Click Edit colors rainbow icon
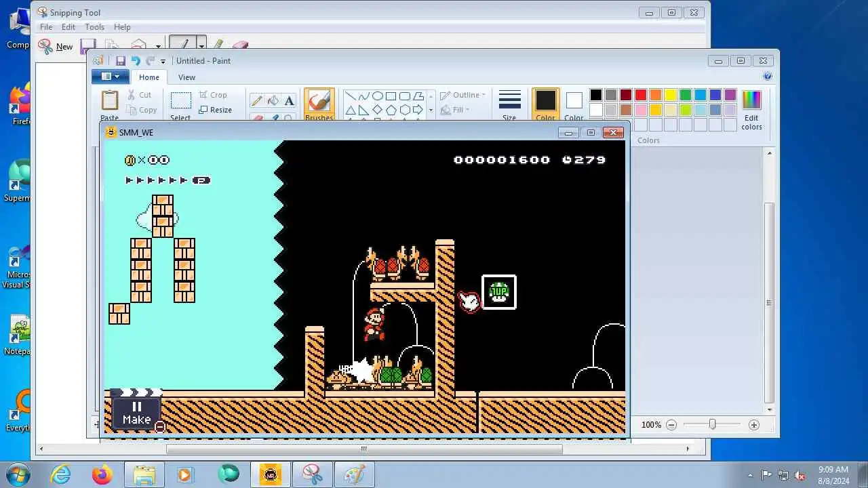The image size is (868, 488). click(x=751, y=109)
